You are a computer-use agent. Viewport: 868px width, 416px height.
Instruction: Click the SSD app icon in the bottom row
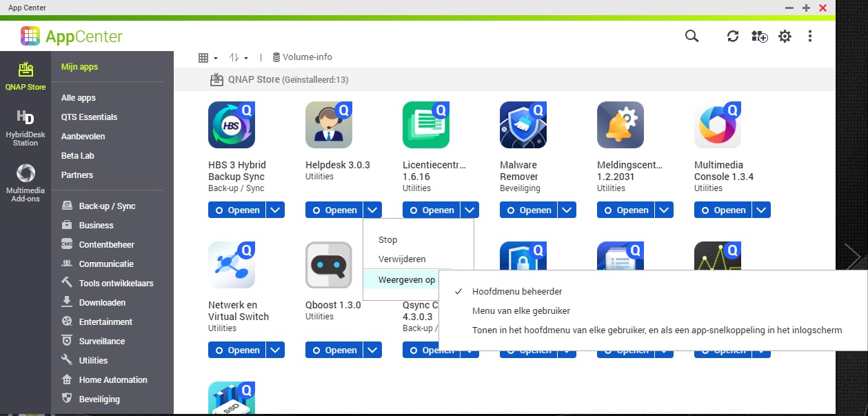[x=232, y=399]
